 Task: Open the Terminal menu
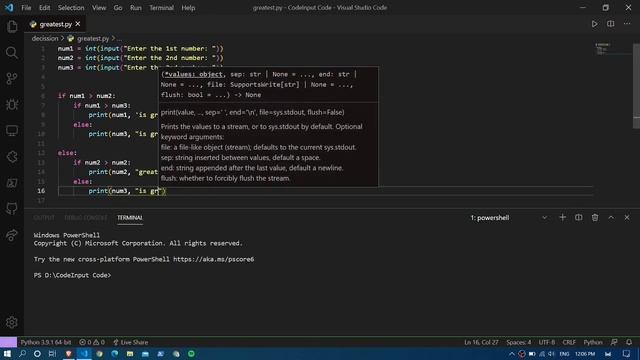pyautogui.click(x=161, y=8)
